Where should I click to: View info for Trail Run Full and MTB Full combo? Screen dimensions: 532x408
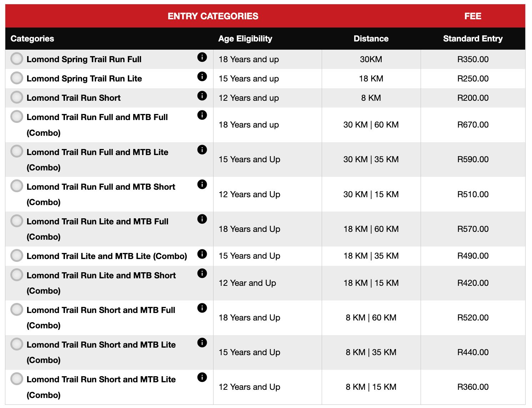(x=202, y=115)
